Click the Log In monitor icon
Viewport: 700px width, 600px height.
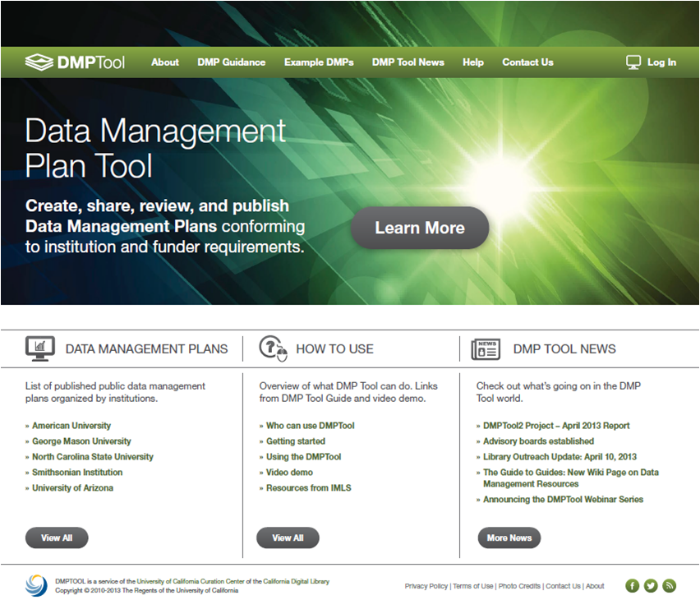[633, 62]
